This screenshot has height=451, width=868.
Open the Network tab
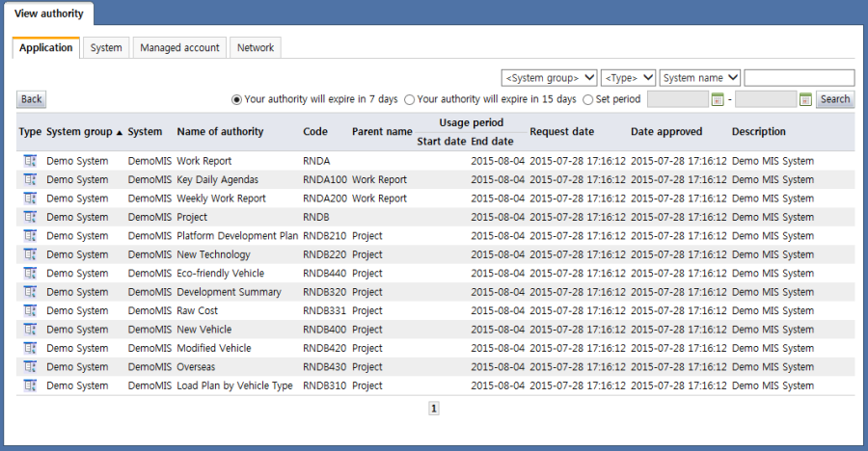256,47
